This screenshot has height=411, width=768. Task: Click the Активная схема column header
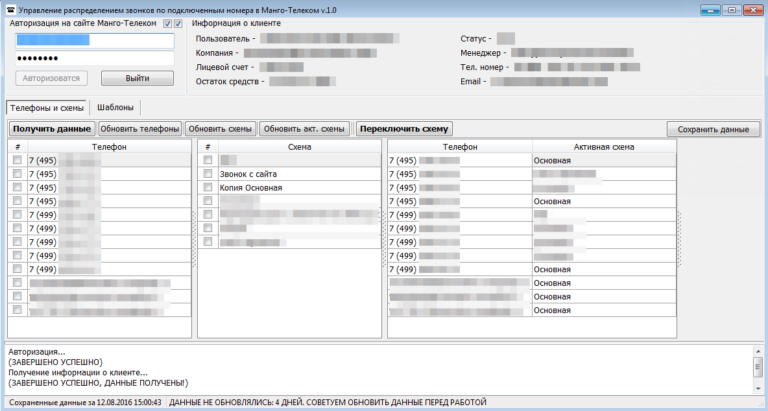pos(604,147)
